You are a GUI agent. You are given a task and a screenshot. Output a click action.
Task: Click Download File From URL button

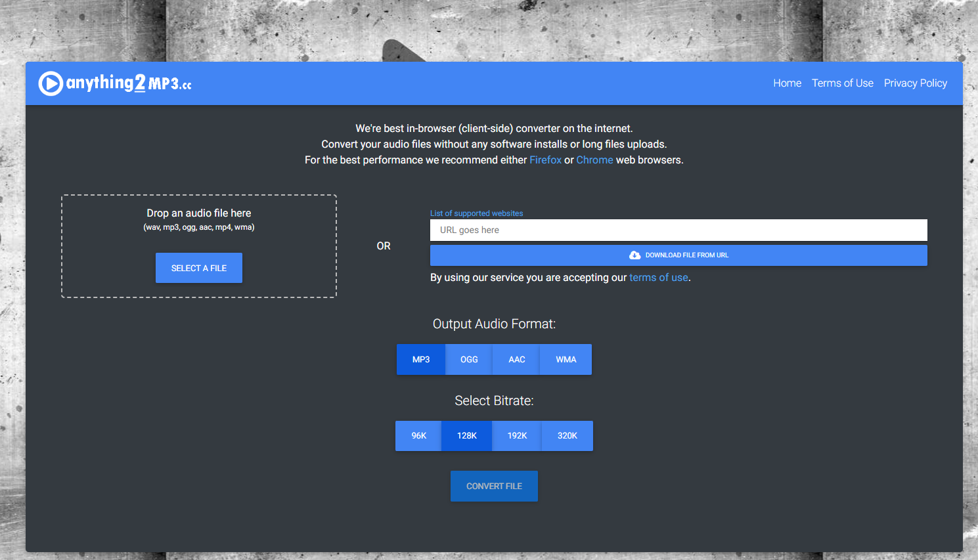click(x=678, y=255)
